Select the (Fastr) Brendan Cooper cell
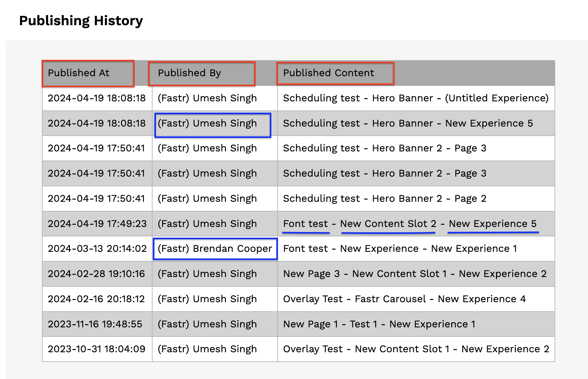Screen dimensions: 588x379 click(215, 248)
